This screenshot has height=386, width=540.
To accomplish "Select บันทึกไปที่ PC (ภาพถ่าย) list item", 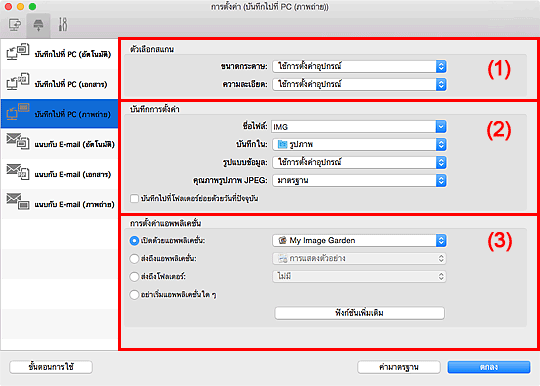I will coord(59,114).
